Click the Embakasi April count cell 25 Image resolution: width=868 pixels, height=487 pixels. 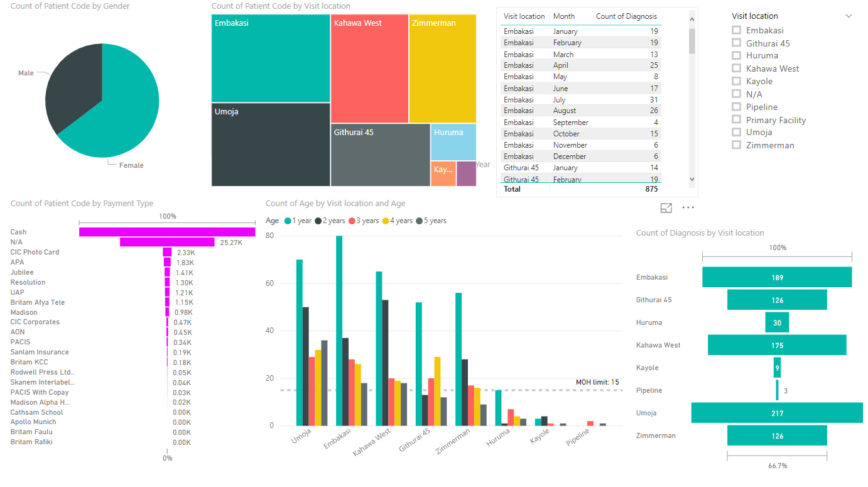click(x=654, y=65)
